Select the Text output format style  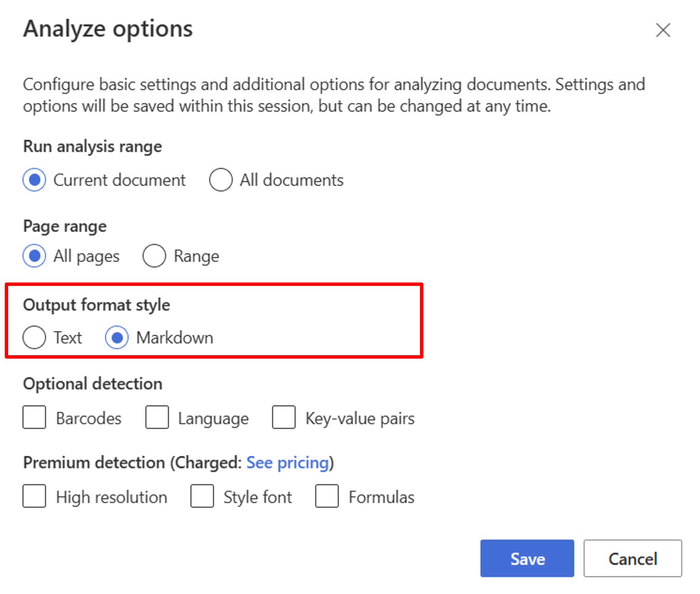point(34,334)
